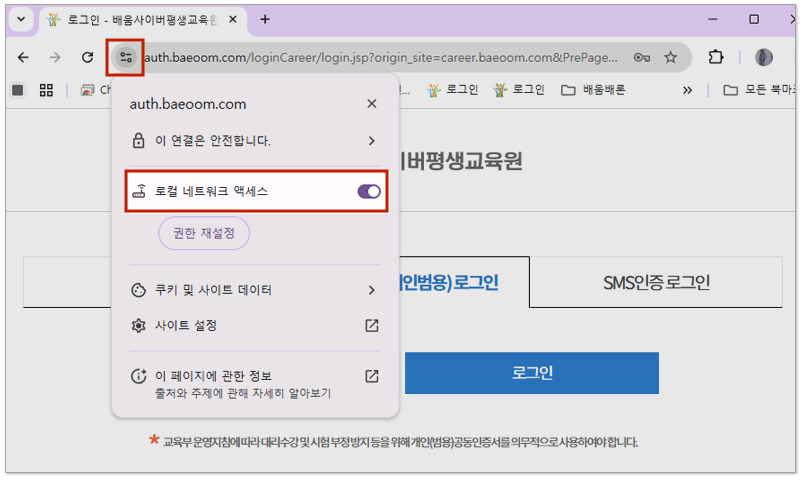Open the password manager key icon
Viewport: 800px width, 483px height.
[642, 57]
